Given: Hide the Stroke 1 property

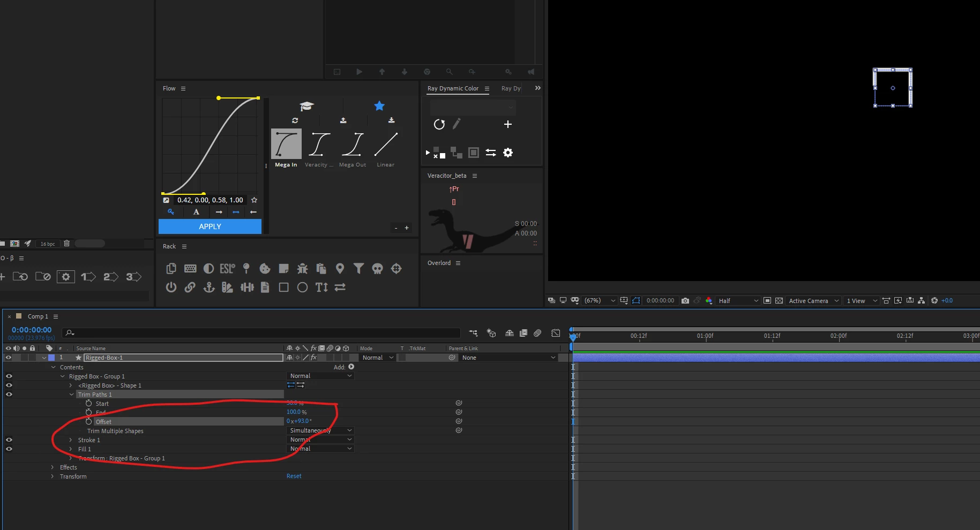Looking at the screenshot, I should click(x=9, y=440).
